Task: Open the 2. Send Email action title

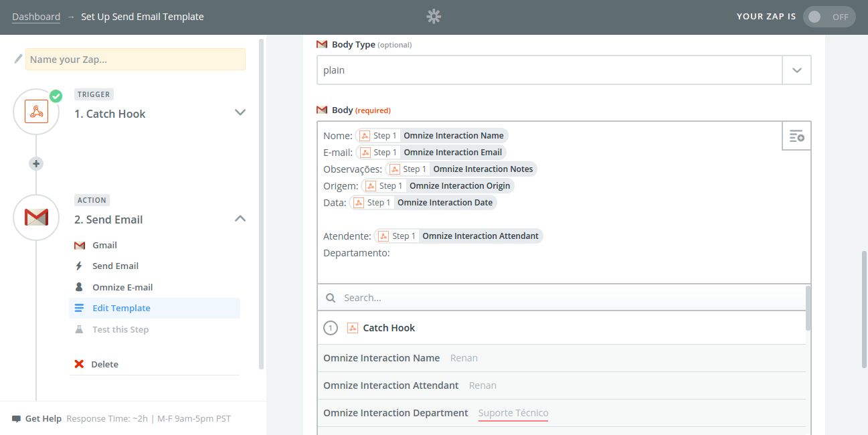Action: click(x=108, y=220)
